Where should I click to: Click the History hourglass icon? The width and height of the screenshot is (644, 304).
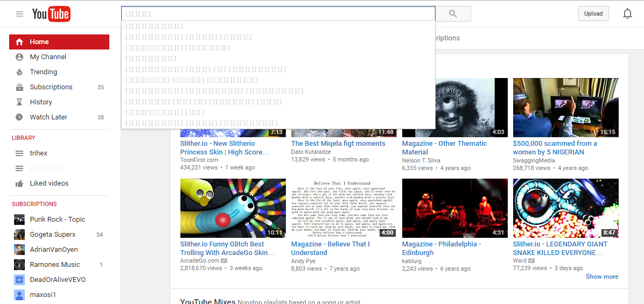(19, 102)
